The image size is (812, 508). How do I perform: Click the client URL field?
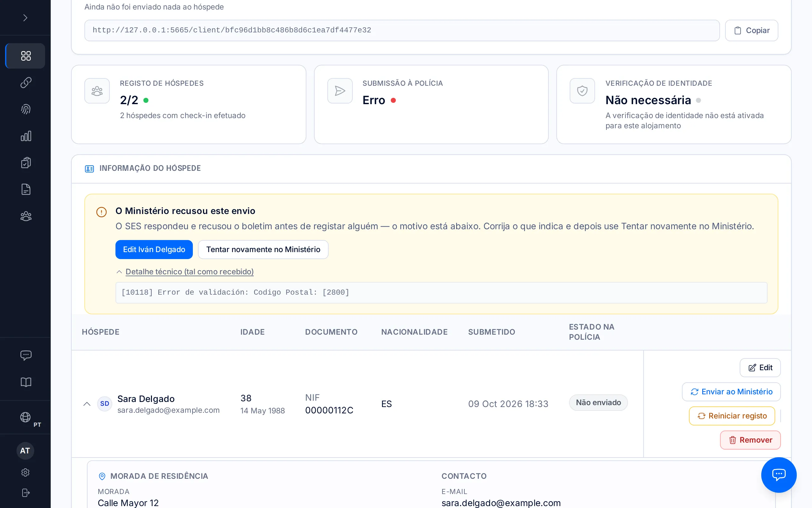pos(402,30)
